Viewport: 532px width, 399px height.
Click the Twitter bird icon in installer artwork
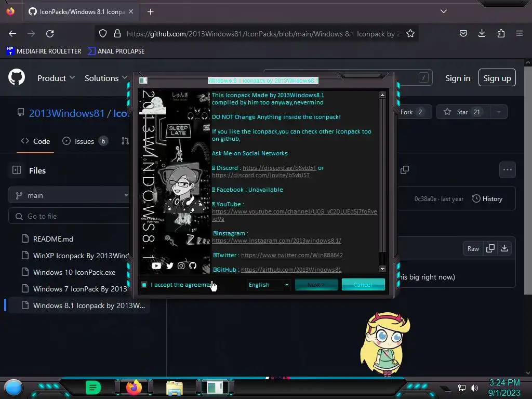tap(170, 265)
